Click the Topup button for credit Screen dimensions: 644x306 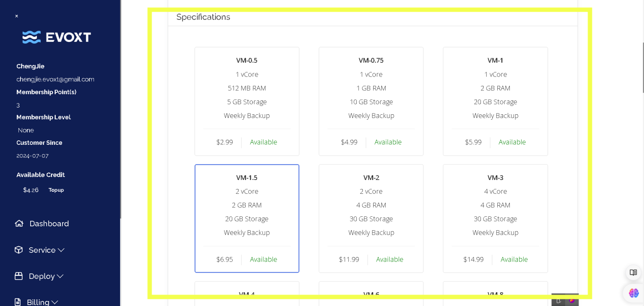tap(56, 190)
